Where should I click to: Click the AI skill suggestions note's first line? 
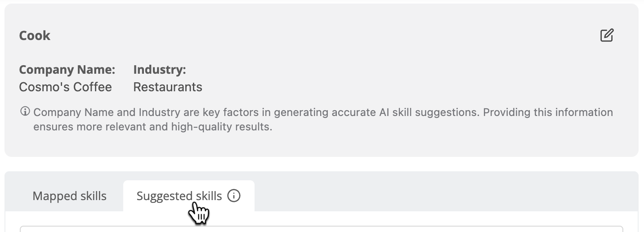click(323, 112)
